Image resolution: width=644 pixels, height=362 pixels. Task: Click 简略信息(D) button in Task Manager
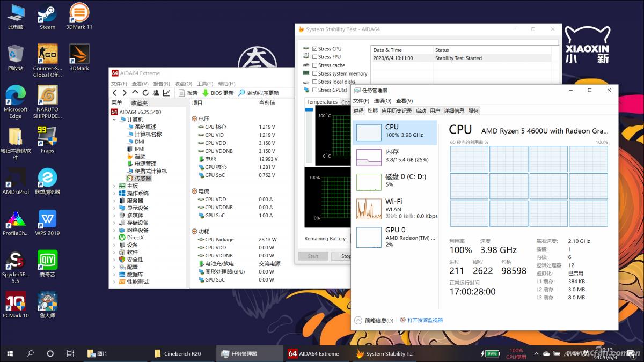click(x=374, y=320)
